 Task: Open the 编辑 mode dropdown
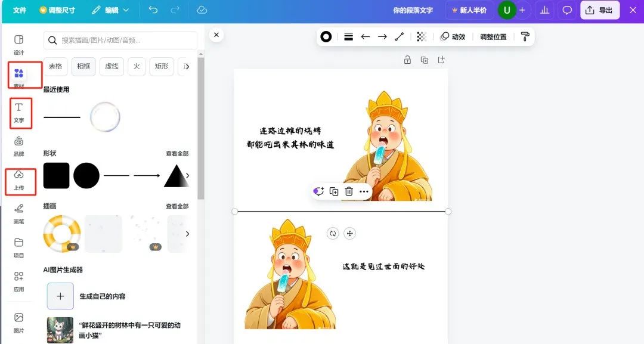click(x=110, y=10)
